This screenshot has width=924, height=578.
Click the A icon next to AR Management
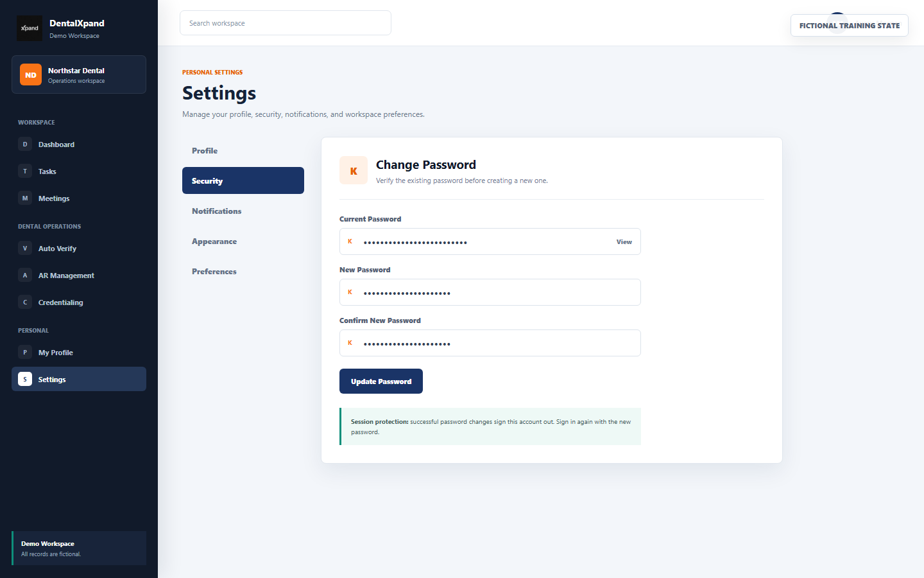click(25, 276)
